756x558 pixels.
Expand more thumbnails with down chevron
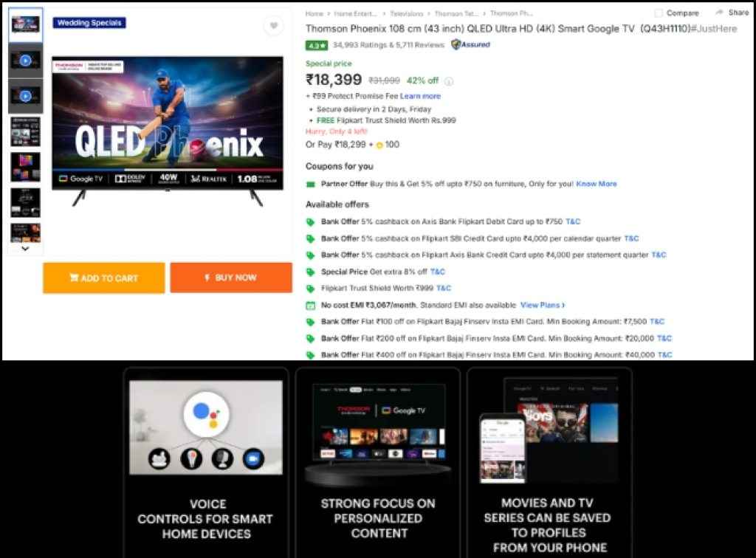pyautogui.click(x=25, y=249)
